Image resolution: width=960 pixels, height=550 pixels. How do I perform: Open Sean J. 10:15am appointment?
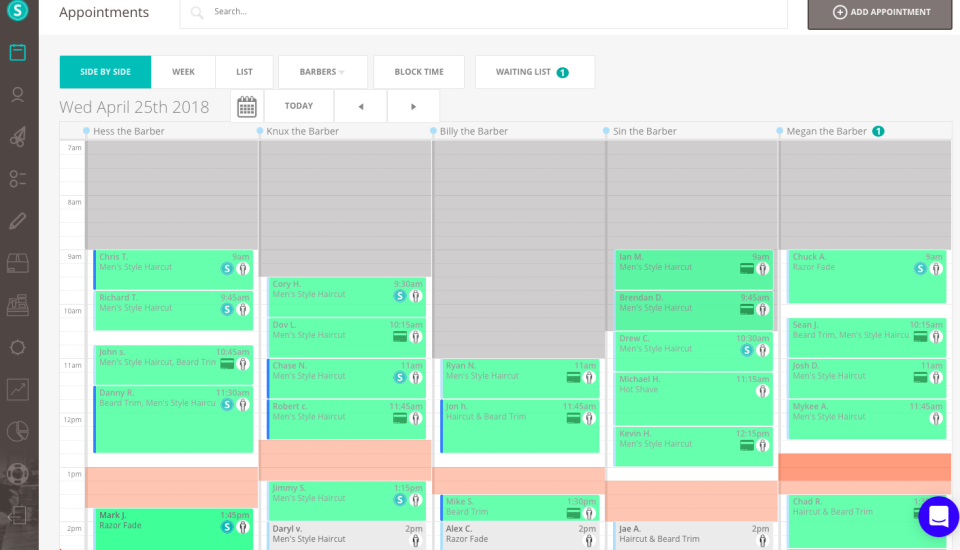(x=866, y=337)
